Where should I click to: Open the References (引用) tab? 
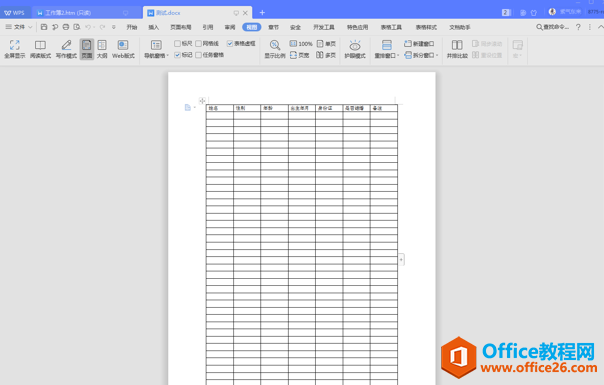tap(208, 27)
